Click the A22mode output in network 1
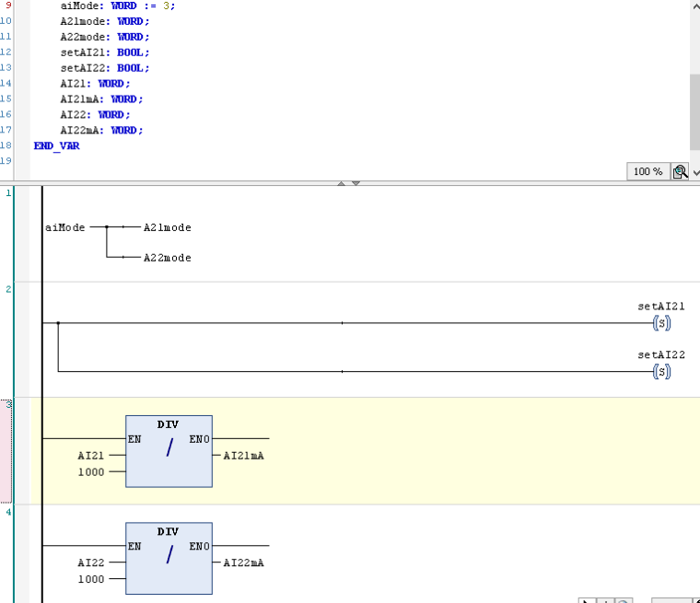The image size is (700, 603). 167,258
